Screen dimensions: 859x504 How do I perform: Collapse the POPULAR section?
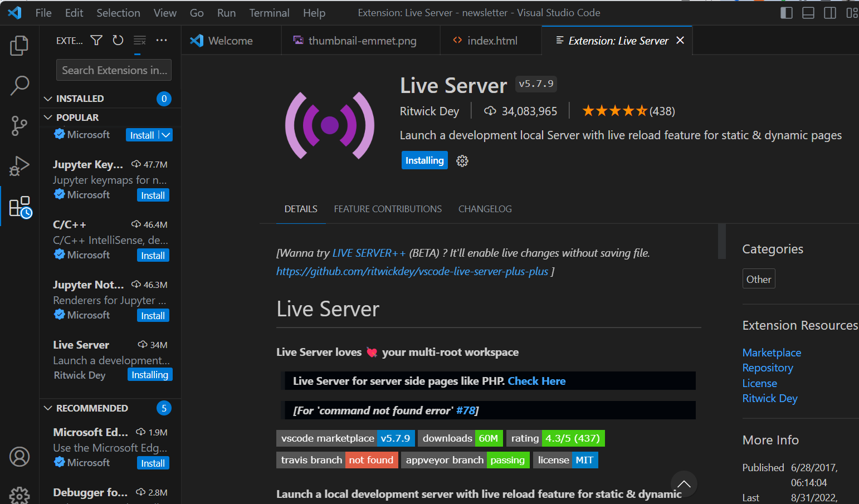[x=48, y=118]
